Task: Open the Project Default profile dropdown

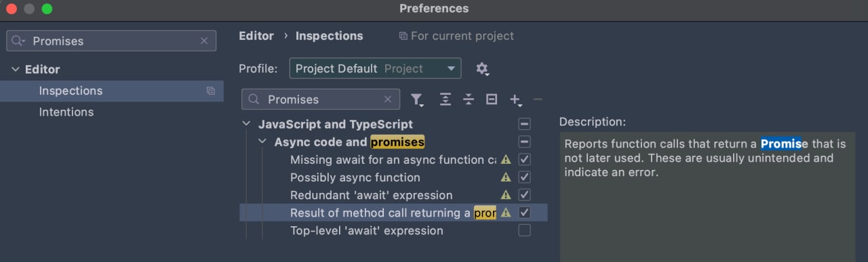Action: 375,68
